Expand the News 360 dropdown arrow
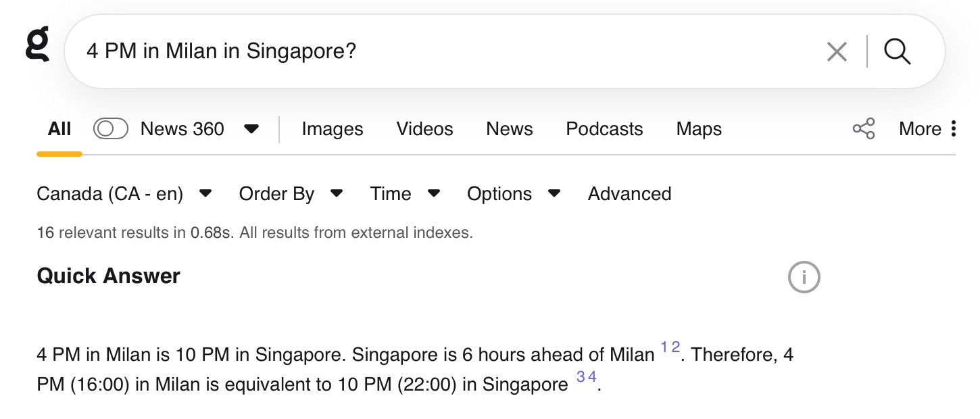The width and height of the screenshot is (980, 419). coord(251,129)
